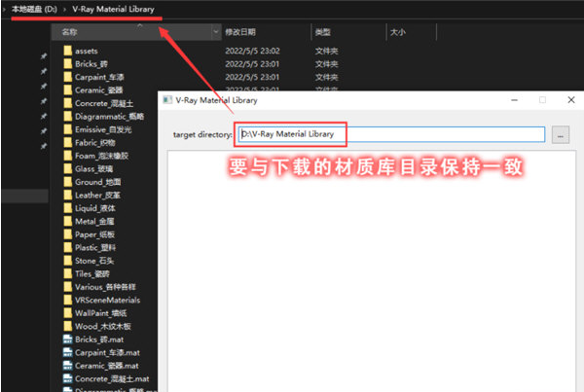Viewport: 584px width, 392px height.
Task: Click the 2022/5/5 23:02 date for assets
Action: (252, 51)
